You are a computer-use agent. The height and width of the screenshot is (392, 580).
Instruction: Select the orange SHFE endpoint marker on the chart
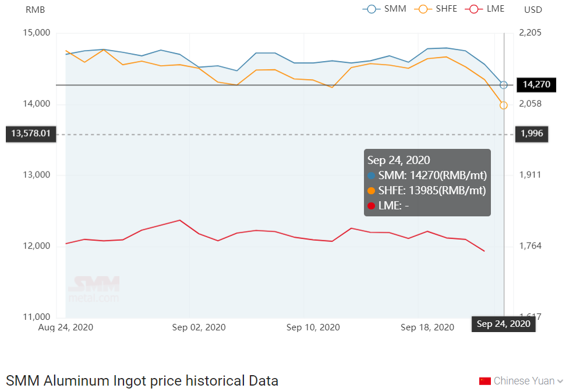point(503,105)
